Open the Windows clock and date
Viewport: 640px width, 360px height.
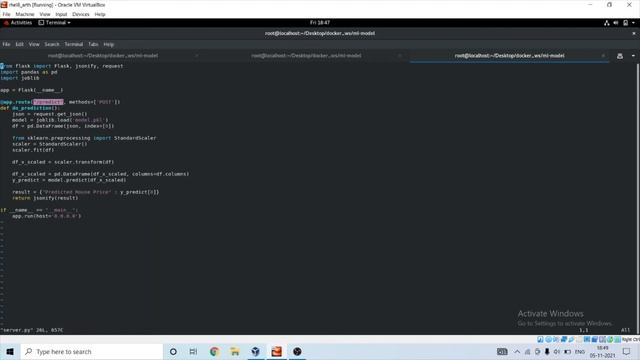602,351
